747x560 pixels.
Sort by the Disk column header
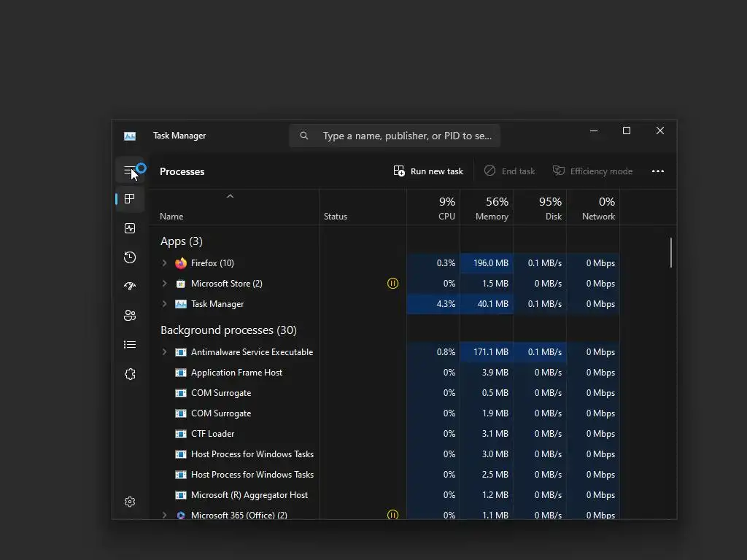coord(540,208)
